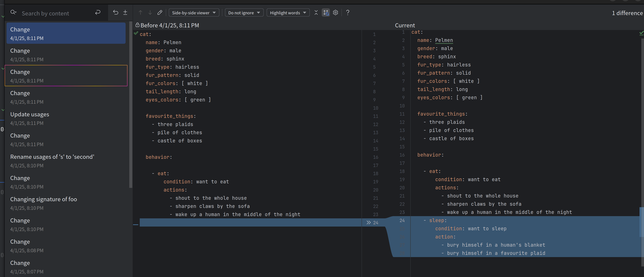Click the empty highlighted insertion line in Before pane
The width and height of the screenshot is (644, 277).
pyautogui.click(x=250, y=222)
